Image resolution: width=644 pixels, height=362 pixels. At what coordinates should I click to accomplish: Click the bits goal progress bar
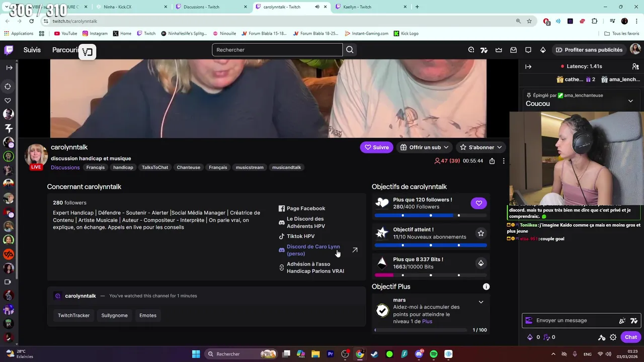[x=430, y=275]
